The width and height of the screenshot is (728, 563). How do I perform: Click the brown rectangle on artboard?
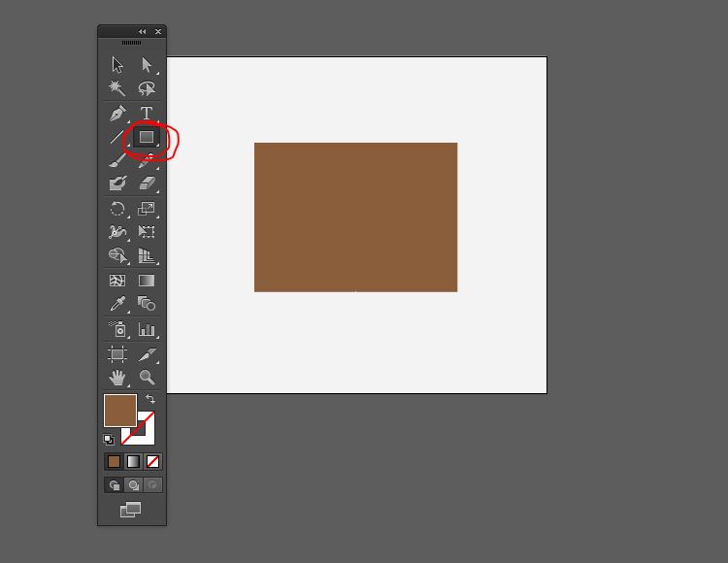(x=355, y=217)
